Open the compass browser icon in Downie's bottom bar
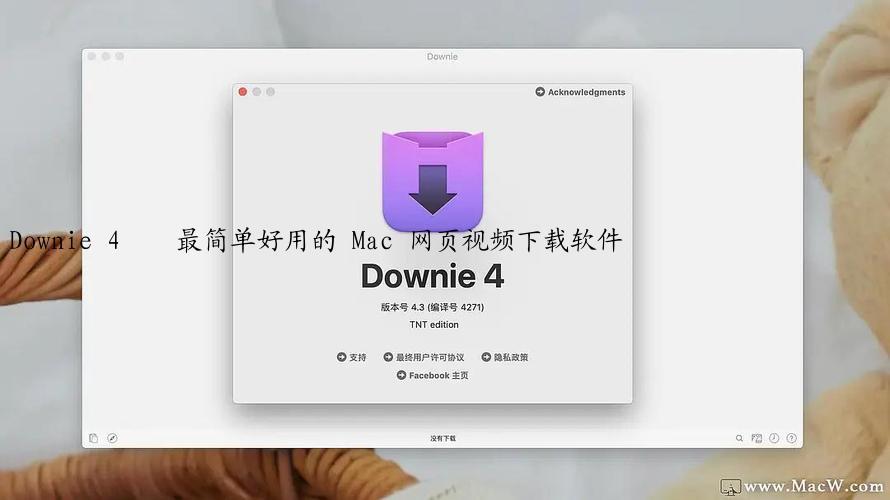This screenshot has height=500, width=890. (112, 438)
